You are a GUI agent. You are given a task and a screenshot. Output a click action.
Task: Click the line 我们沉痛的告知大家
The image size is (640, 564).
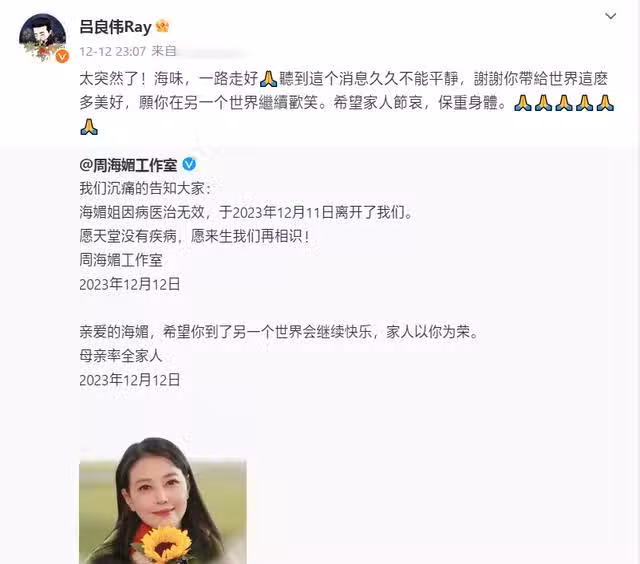point(145,189)
